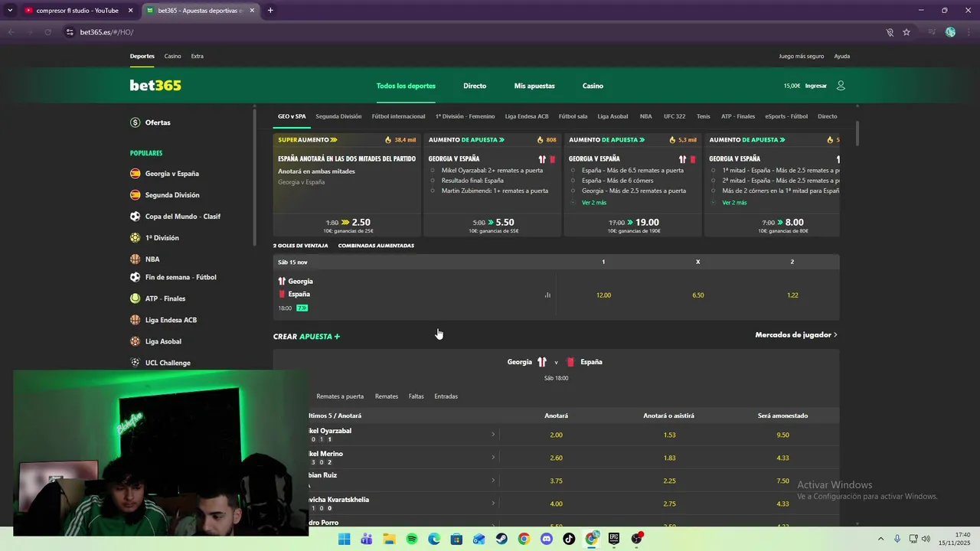980x551 pixels.
Task: Select Georgia win odds 12.00
Action: coord(603,295)
